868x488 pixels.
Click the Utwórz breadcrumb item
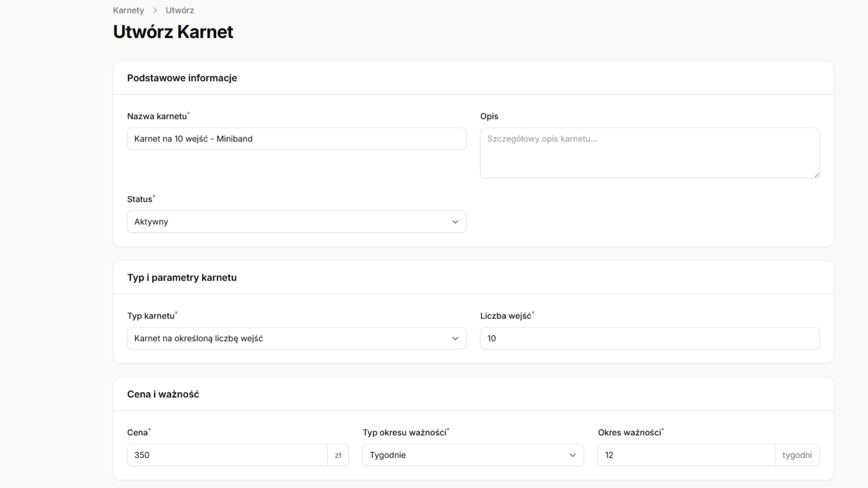(180, 10)
